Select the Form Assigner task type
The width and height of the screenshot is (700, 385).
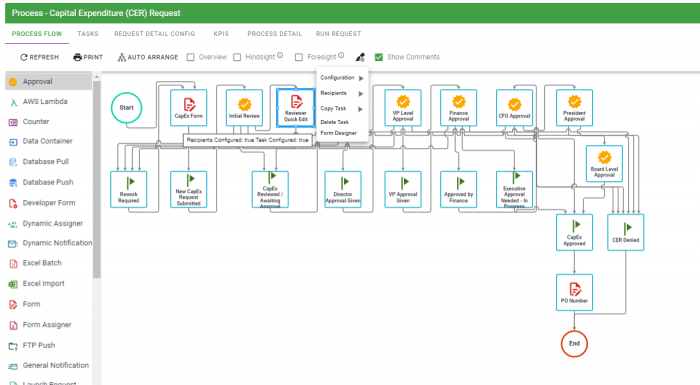48,325
